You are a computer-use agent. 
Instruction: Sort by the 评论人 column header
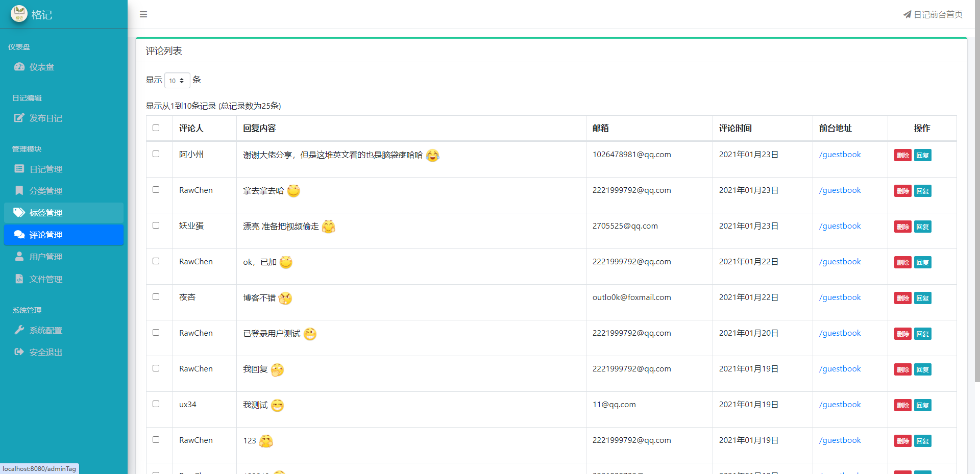(x=191, y=129)
